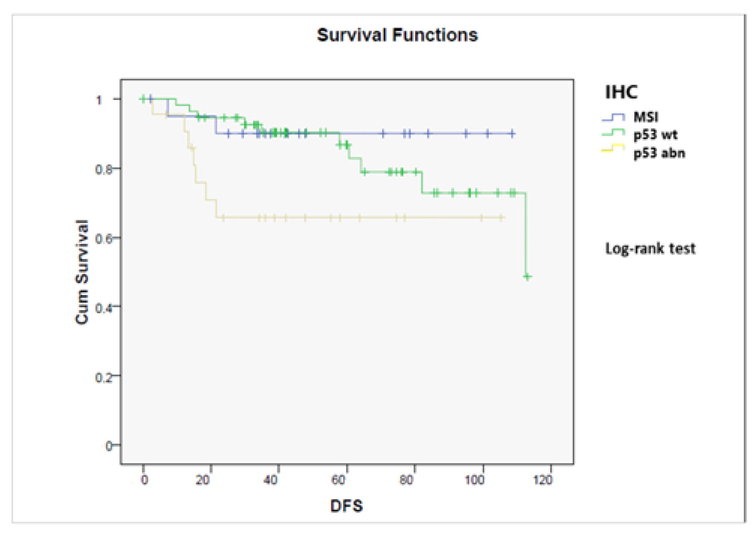Screen dimensions: 756x535
Task: Click the last yellow p53 abn censor mark
Action: tap(501, 218)
